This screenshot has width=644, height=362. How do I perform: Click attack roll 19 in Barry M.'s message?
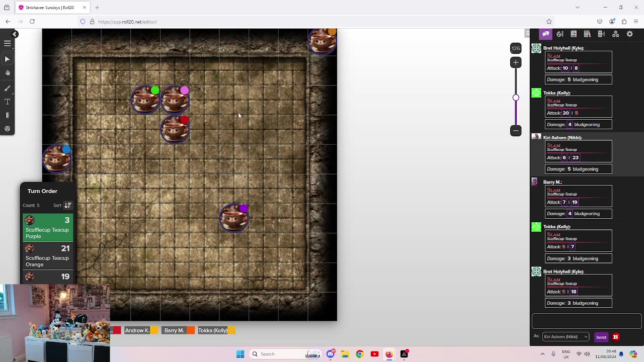click(x=575, y=202)
